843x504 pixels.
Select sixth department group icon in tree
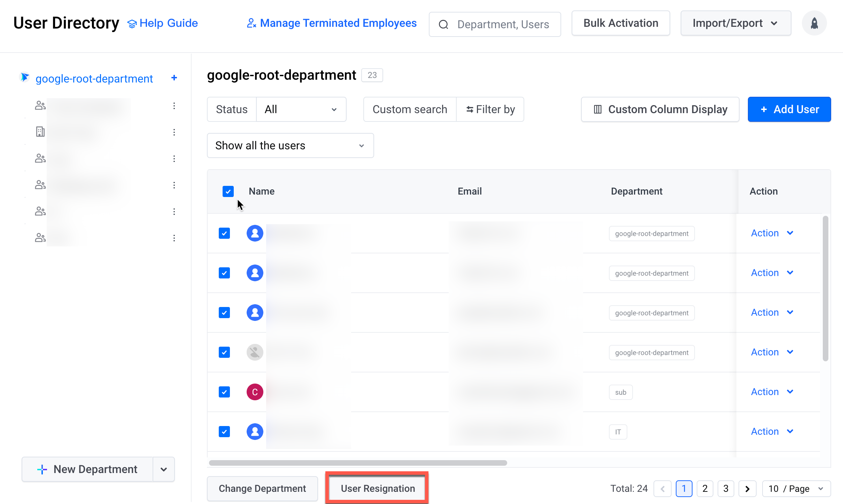(x=40, y=238)
